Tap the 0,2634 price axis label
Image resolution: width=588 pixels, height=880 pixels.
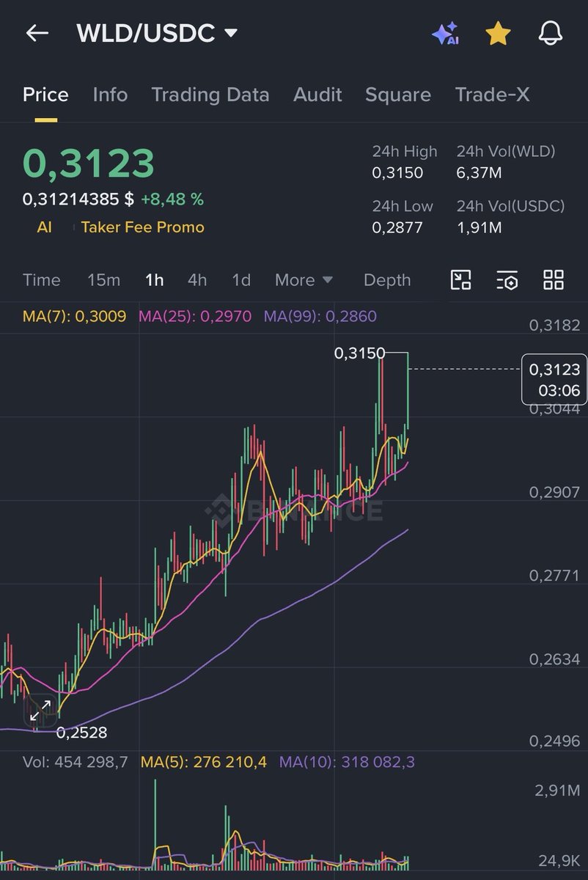(554, 659)
